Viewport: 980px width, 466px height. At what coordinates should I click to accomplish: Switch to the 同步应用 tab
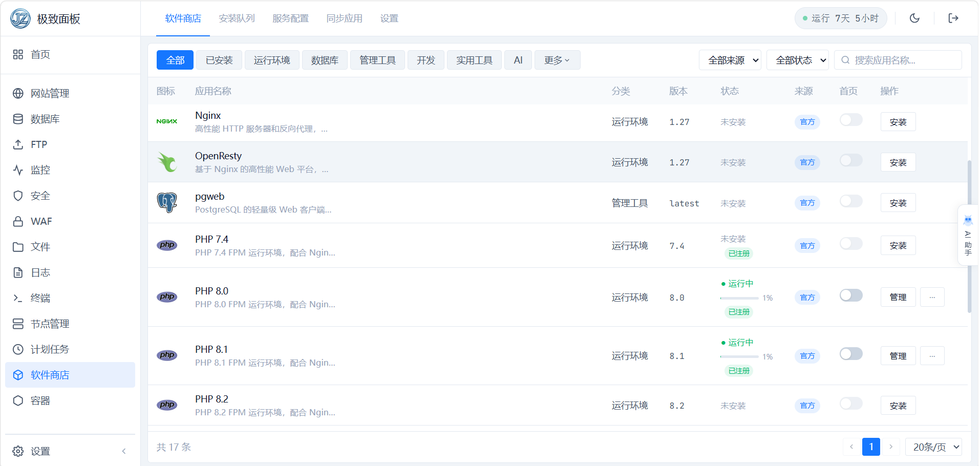pos(344,18)
